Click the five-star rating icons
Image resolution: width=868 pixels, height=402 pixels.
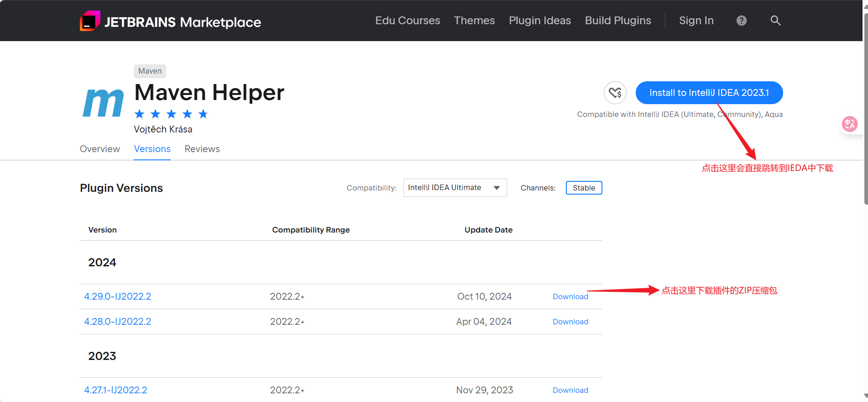(x=171, y=114)
